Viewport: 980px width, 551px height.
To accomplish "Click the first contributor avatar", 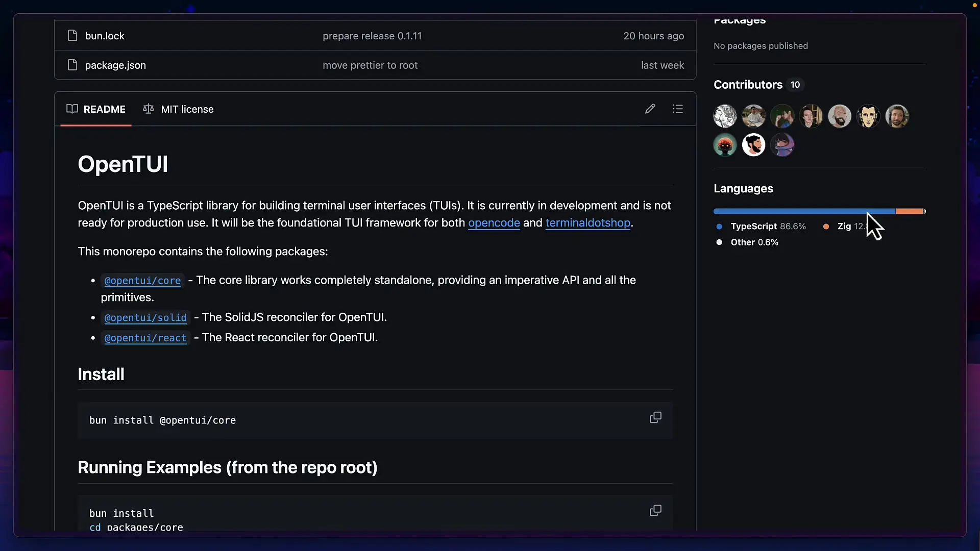I will [x=725, y=116].
